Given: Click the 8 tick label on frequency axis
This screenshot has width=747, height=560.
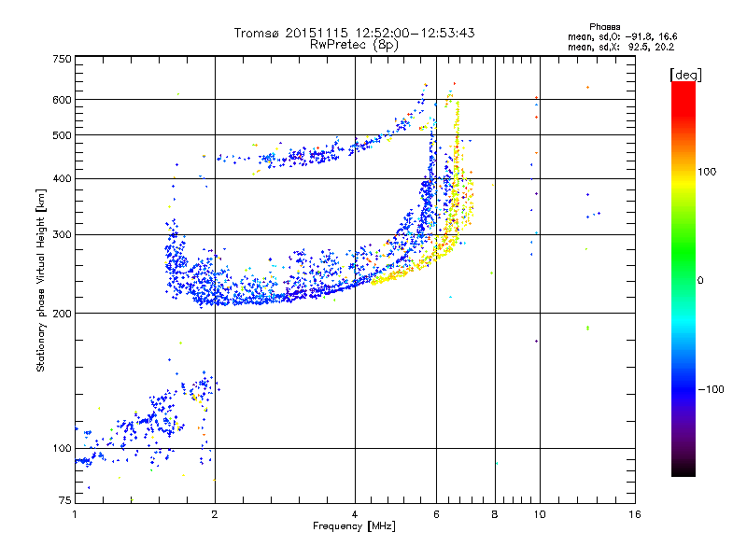Looking at the screenshot, I should point(495,514).
